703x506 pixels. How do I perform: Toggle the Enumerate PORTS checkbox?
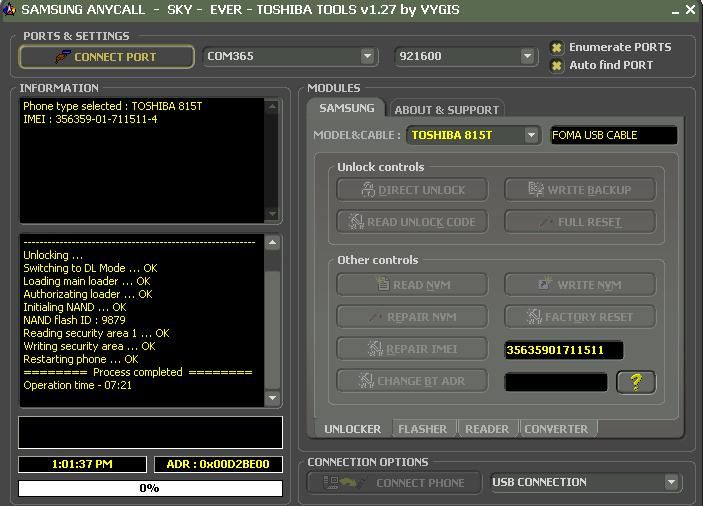[557, 47]
